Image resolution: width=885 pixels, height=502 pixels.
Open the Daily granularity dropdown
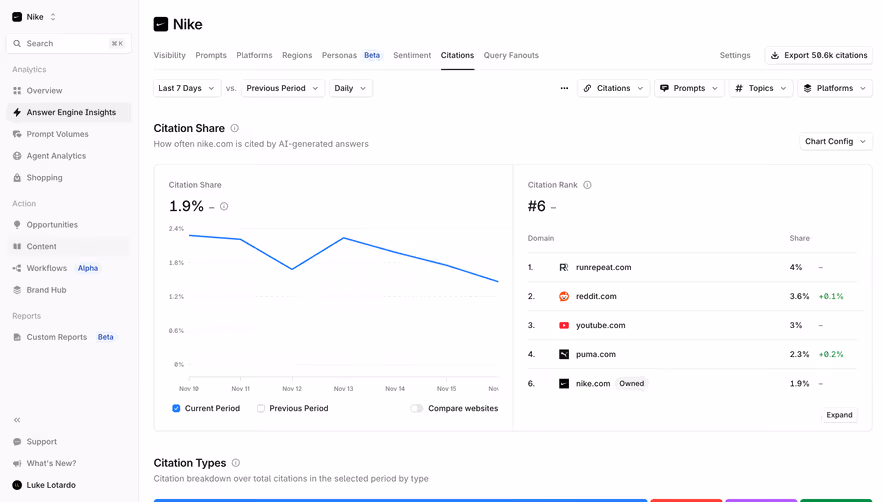point(350,88)
